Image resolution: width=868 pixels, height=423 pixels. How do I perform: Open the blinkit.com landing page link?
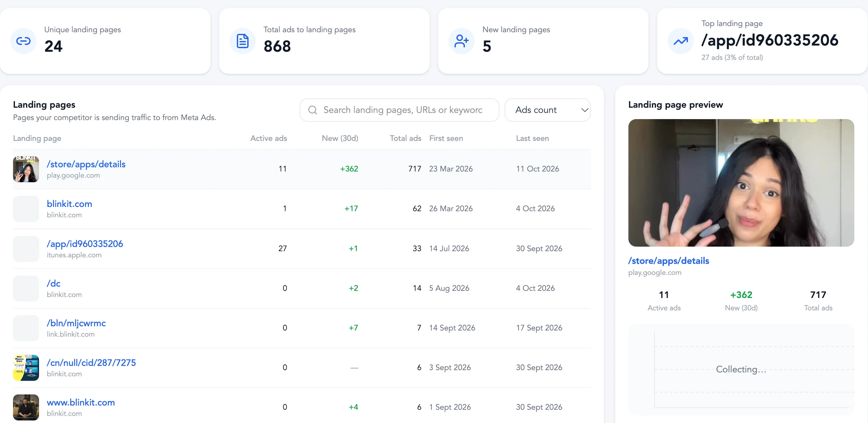click(x=69, y=204)
